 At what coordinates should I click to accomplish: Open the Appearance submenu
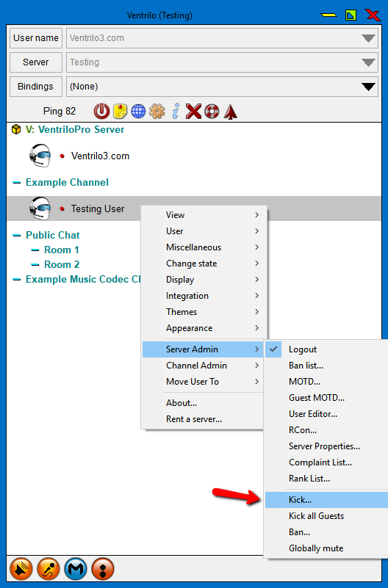point(204,327)
